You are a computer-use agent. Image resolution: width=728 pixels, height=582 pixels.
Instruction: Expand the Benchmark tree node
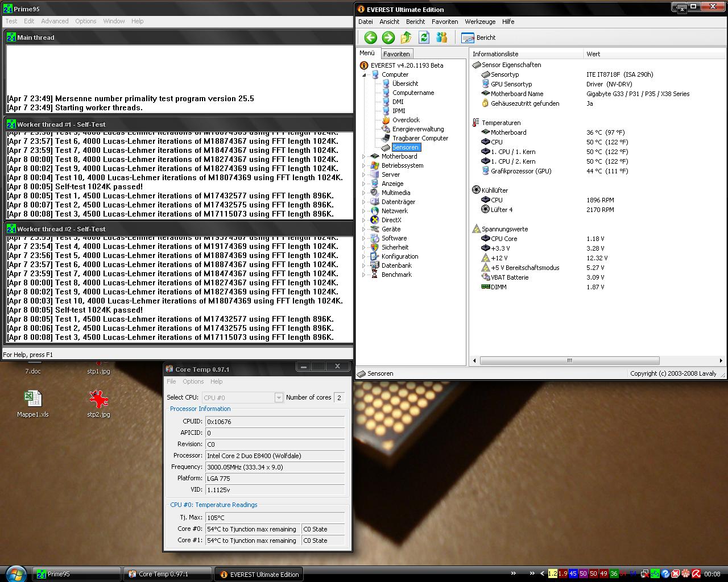(x=364, y=275)
